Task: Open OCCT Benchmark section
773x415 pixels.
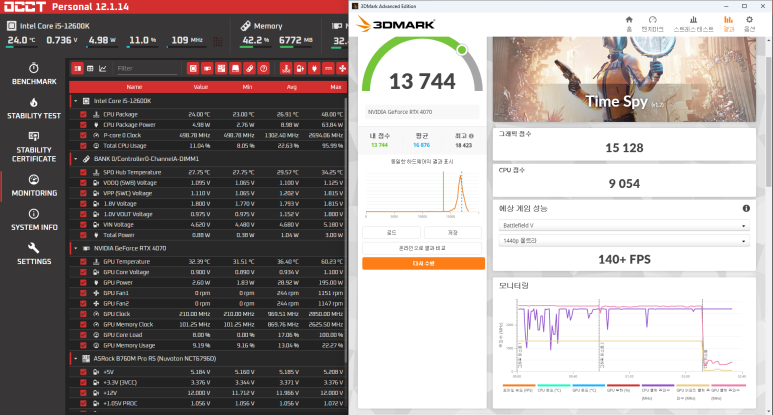Action: (34, 74)
